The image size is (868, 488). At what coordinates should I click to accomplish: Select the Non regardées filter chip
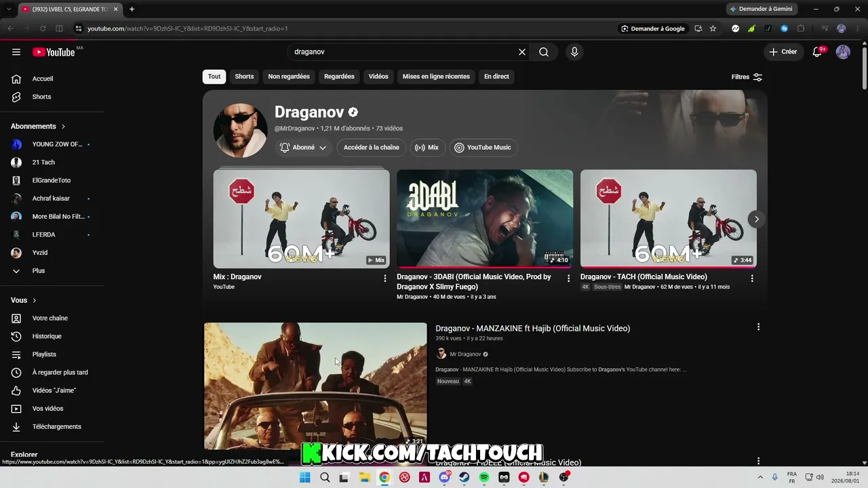289,77
